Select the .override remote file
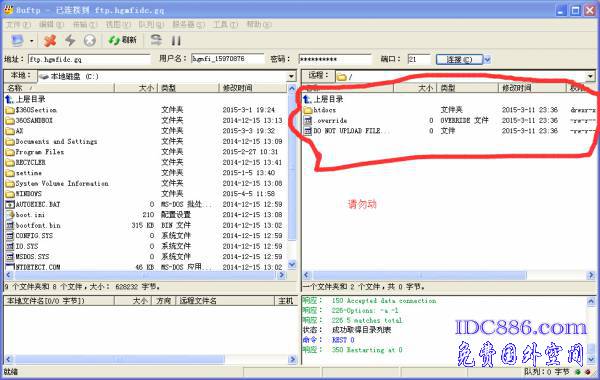Viewport: 600px width, 380px height. (x=330, y=121)
